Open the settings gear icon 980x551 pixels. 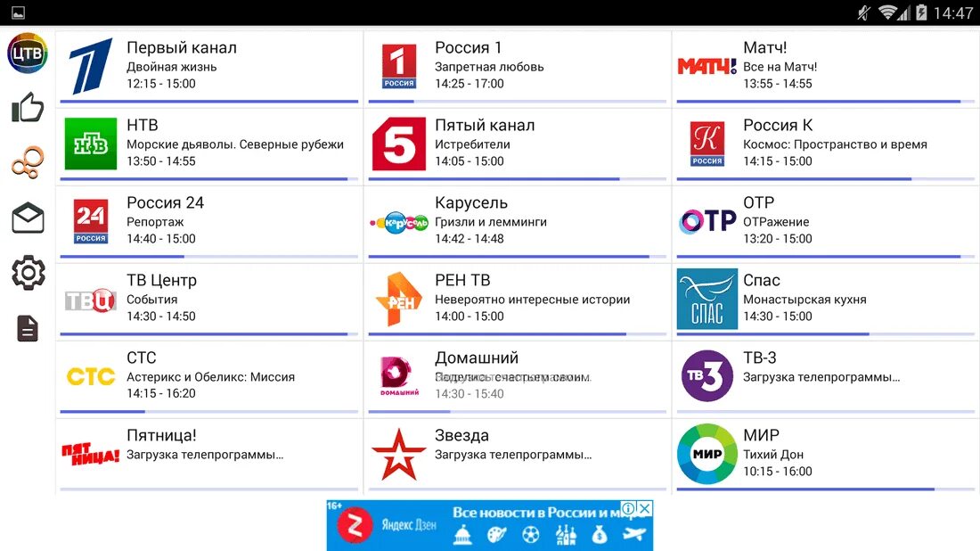(28, 273)
